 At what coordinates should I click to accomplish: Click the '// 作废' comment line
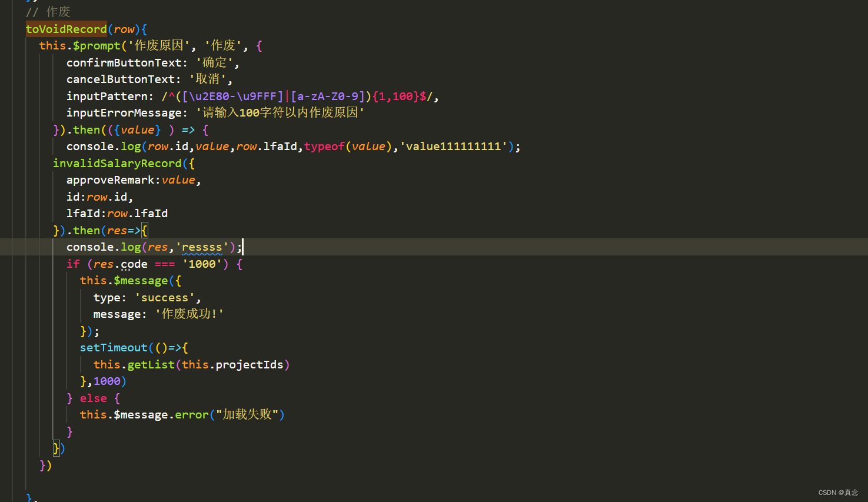click(x=48, y=12)
